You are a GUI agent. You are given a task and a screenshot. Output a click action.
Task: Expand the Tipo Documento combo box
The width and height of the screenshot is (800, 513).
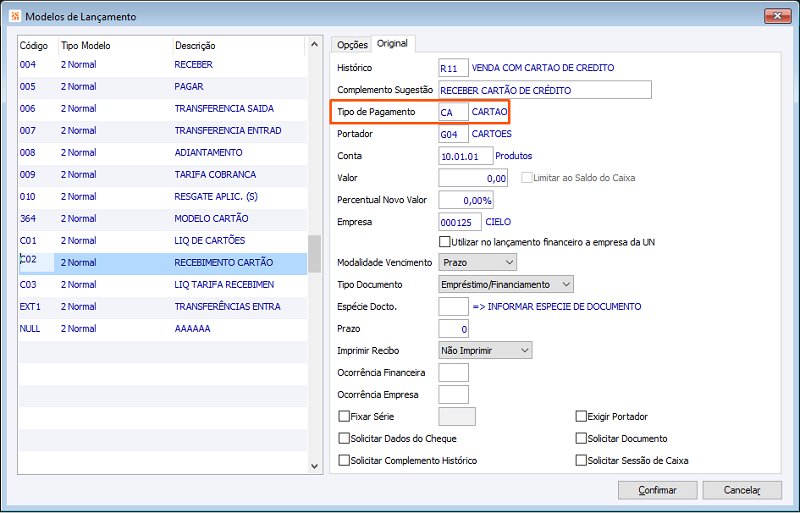pyautogui.click(x=506, y=284)
